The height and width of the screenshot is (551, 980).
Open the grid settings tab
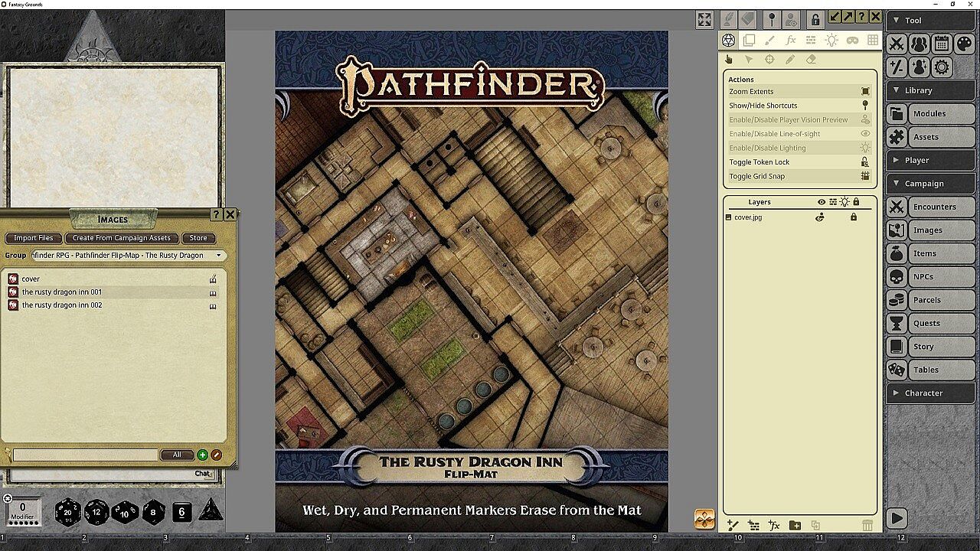click(873, 41)
